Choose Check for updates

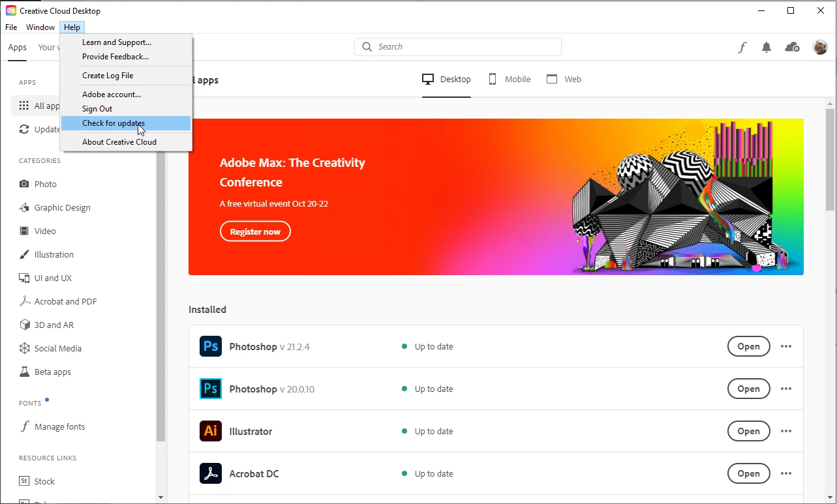point(126,123)
